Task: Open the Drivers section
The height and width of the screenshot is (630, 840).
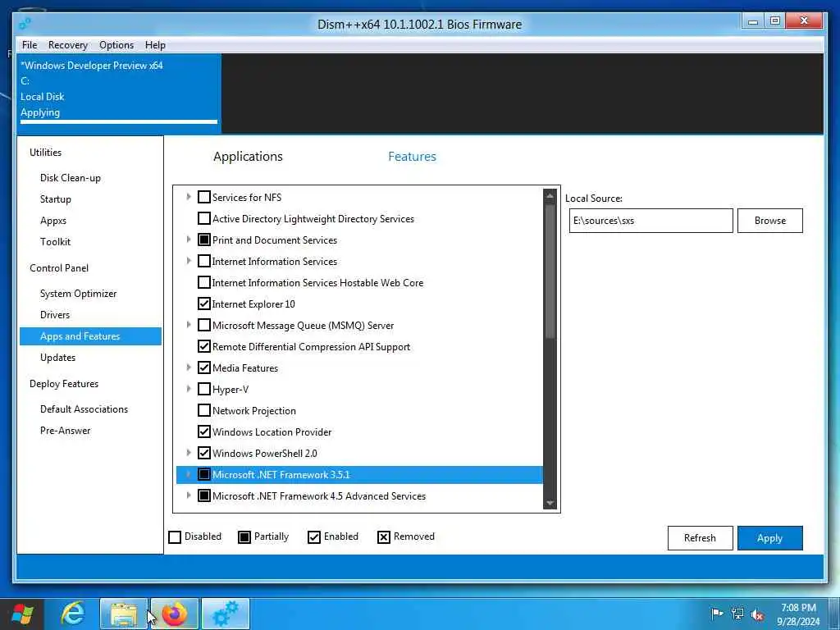Action: [55, 315]
